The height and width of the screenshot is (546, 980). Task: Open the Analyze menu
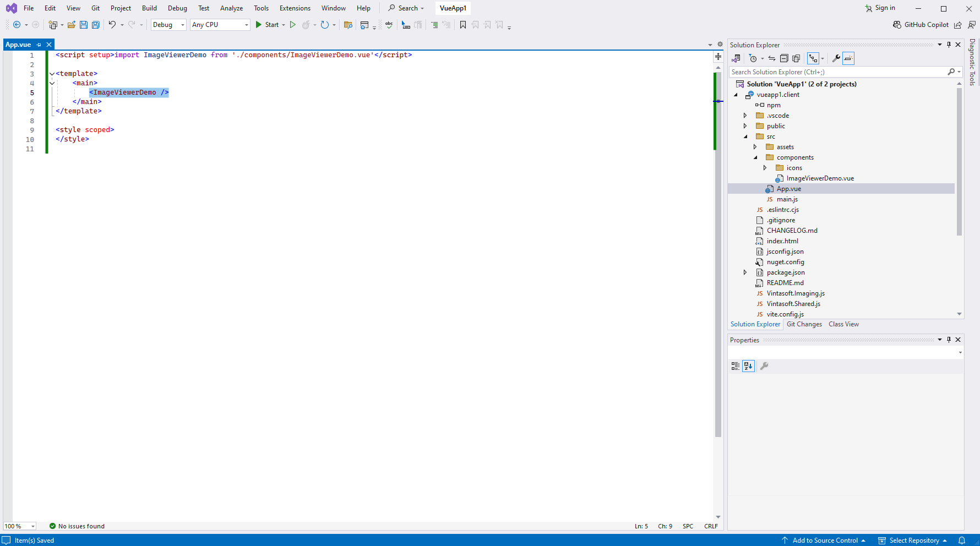click(231, 8)
